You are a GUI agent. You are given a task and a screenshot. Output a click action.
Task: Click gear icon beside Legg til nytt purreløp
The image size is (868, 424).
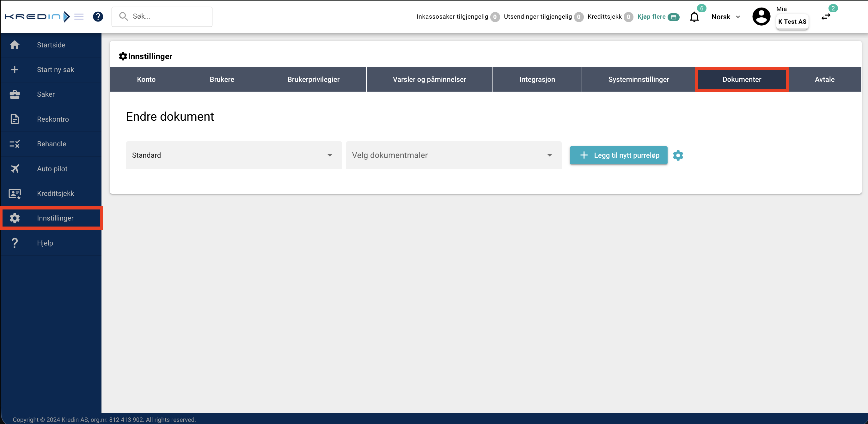(x=678, y=155)
